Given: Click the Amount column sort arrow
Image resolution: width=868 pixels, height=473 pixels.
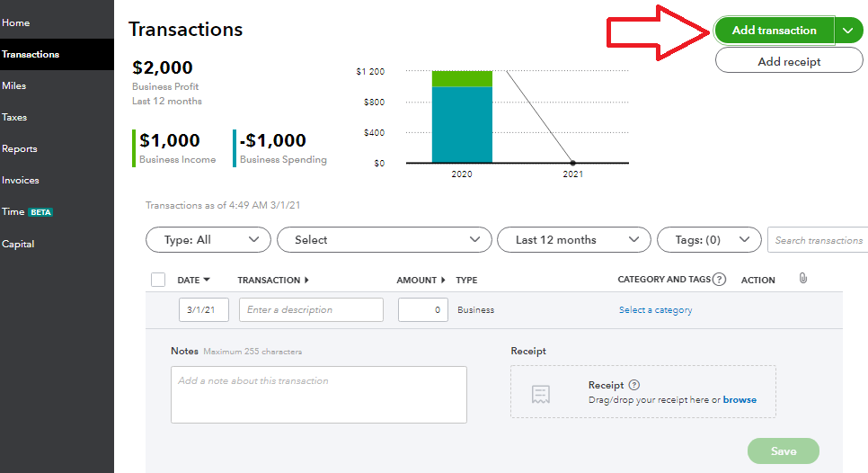Looking at the screenshot, I should click(443, 280).
